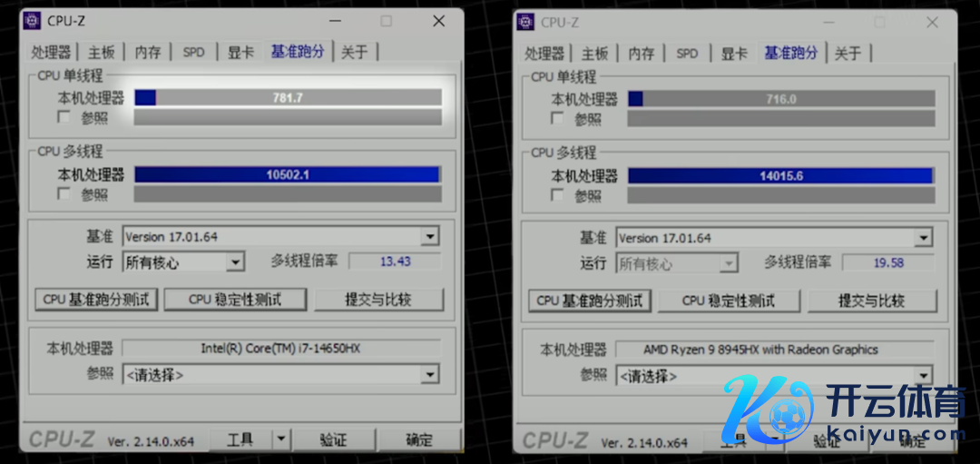
Task: Close the left CPU-Z window (Intel i7-14650HX)
Action: [x=438, y=21]
